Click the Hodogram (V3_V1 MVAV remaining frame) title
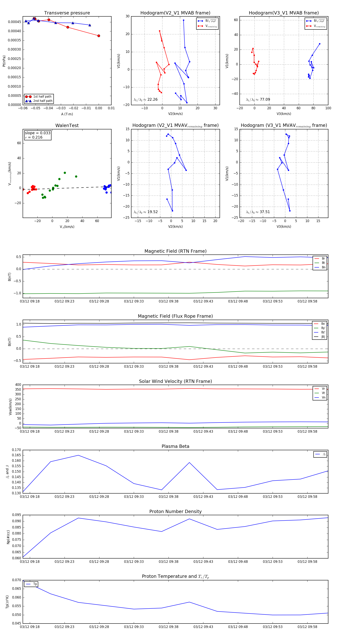Image resolution: width=351 pixels, height=644 pixels. (x=284, y=125)
